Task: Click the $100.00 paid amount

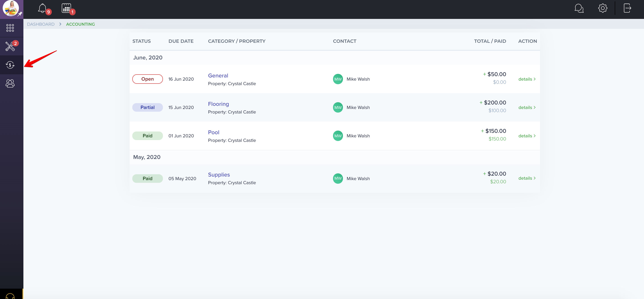Action: (x=497, y=111)
